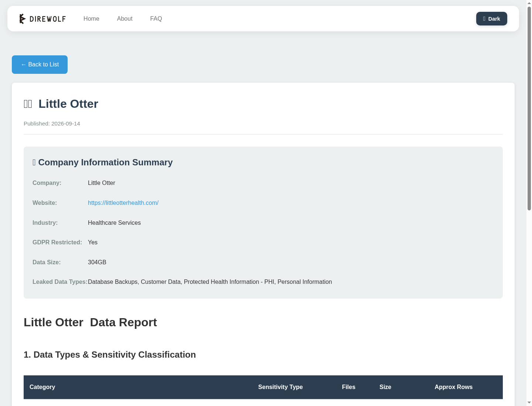This screenshot has width=532, height=406.
Task: Open the FAQ nav link
Action: [156, 19]
